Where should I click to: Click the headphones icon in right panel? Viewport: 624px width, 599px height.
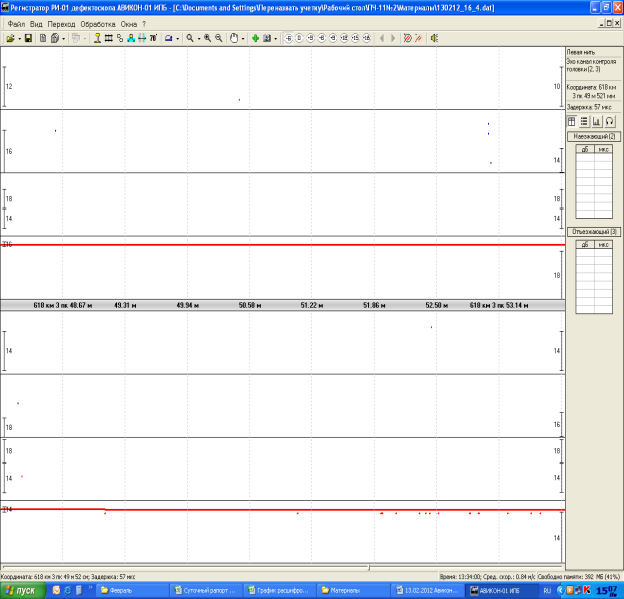[x=609, y=121]
